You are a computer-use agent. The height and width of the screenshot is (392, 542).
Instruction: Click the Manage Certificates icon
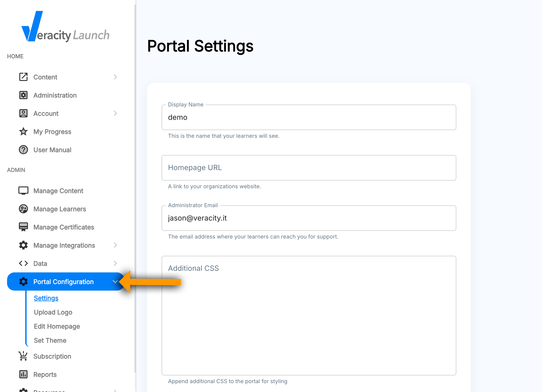point(23,227)
